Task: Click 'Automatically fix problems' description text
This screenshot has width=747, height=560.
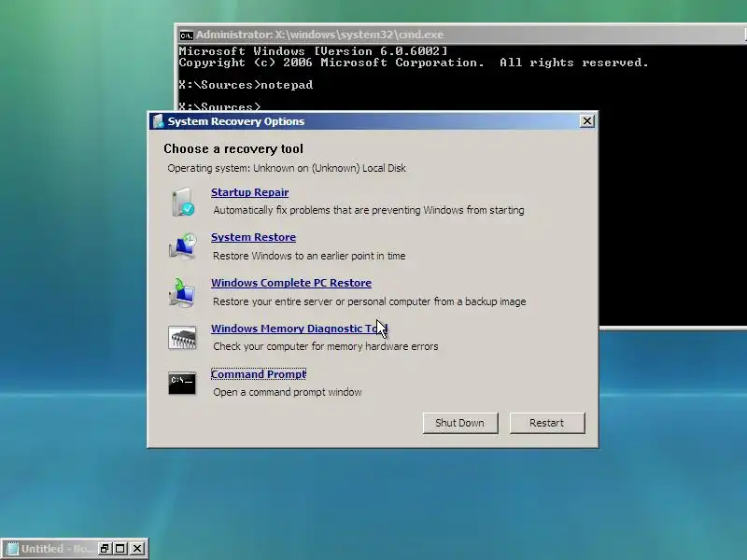Action: pyautogui.click(x=369, y=210)
